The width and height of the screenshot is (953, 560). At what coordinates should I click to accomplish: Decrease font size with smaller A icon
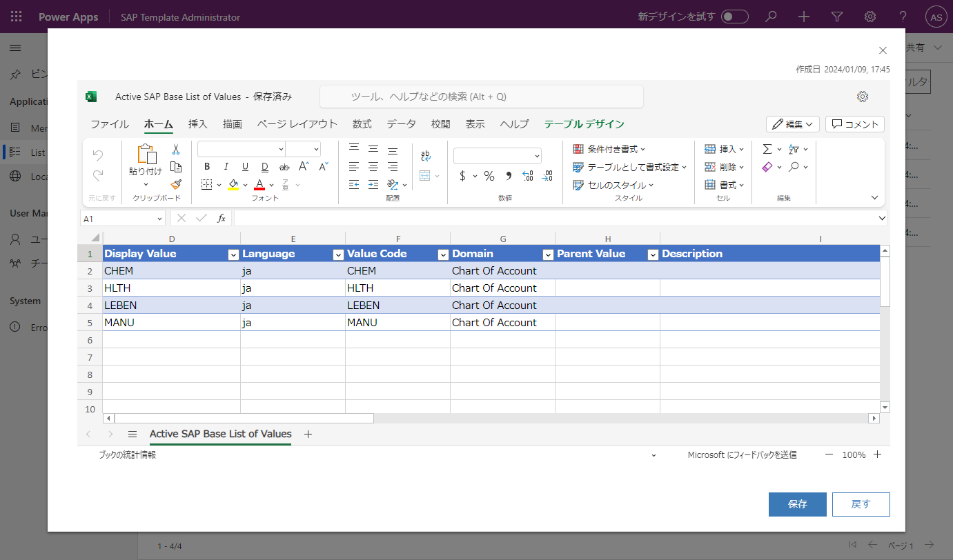[324, 167]
